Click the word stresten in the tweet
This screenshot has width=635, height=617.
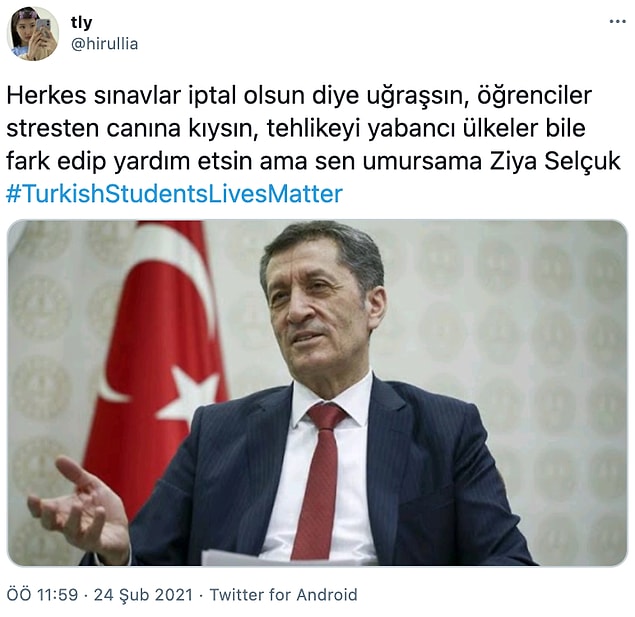point(53,129)
